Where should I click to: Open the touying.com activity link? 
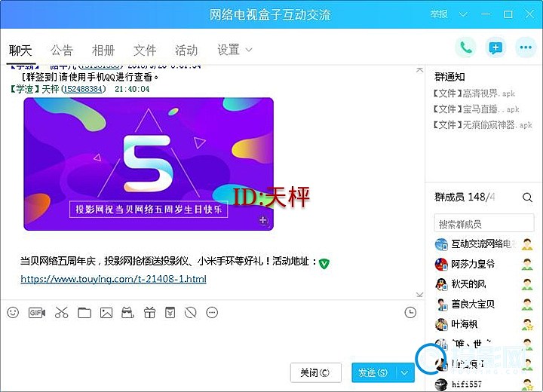[x=113, y=279]
